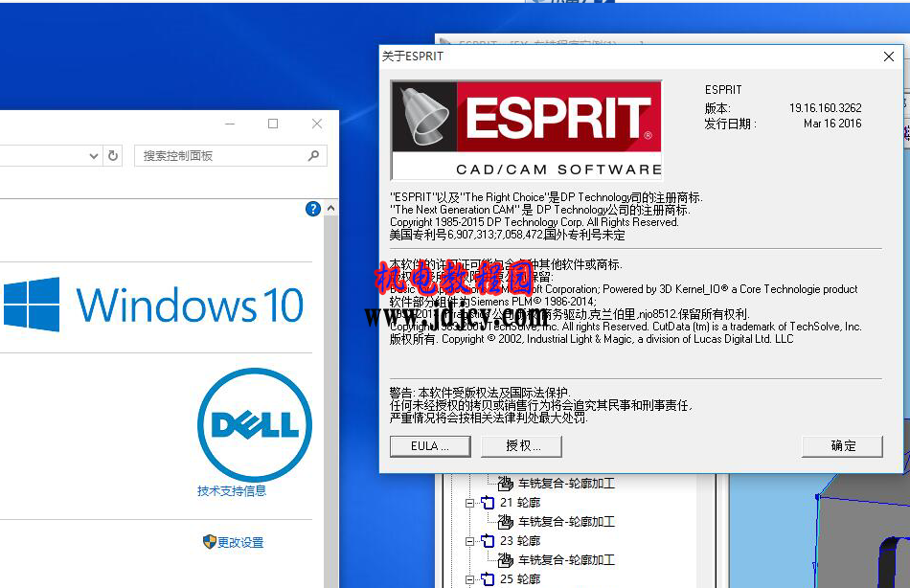Click the Control Panel vertical scrollbar thumb
910x588 pixels.
point(330,400)
